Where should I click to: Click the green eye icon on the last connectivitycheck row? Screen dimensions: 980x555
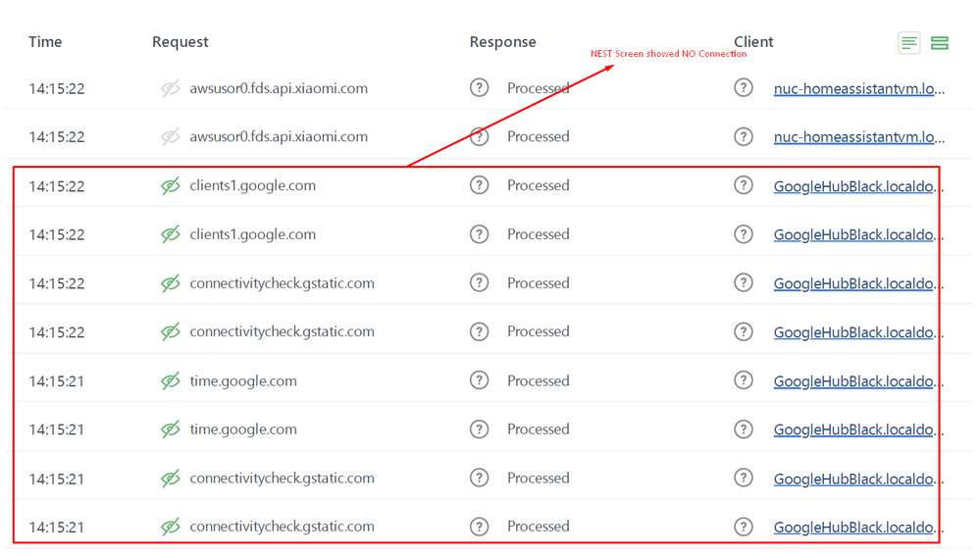coord(171,527)
